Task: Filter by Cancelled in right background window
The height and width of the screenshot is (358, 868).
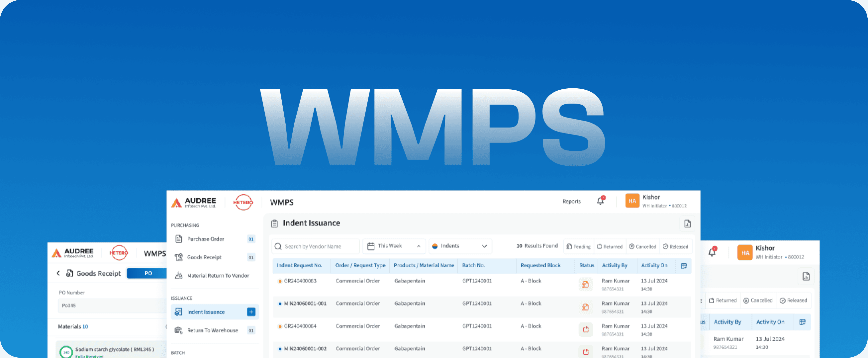Action: 758,301
